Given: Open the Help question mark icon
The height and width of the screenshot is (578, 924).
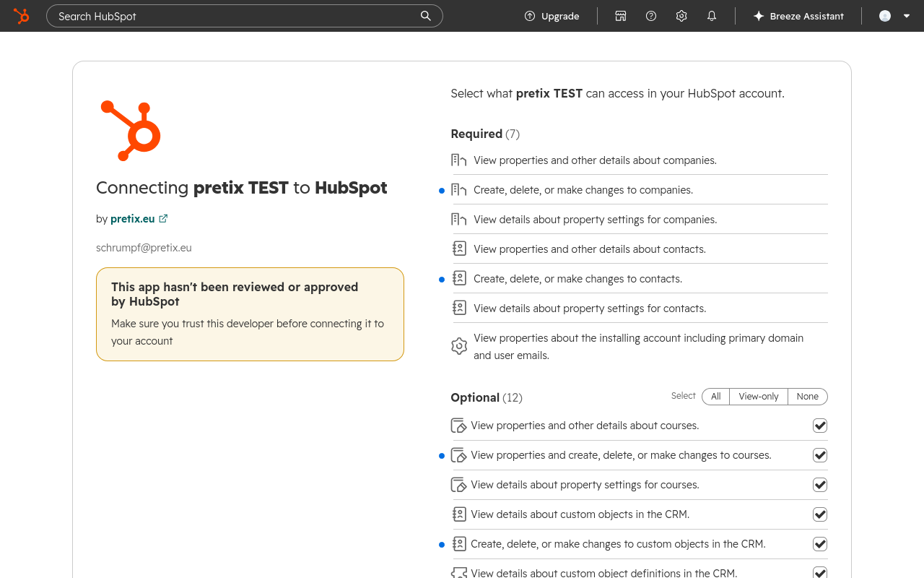Looking at the screenshot, I should [x=651, y=16].
